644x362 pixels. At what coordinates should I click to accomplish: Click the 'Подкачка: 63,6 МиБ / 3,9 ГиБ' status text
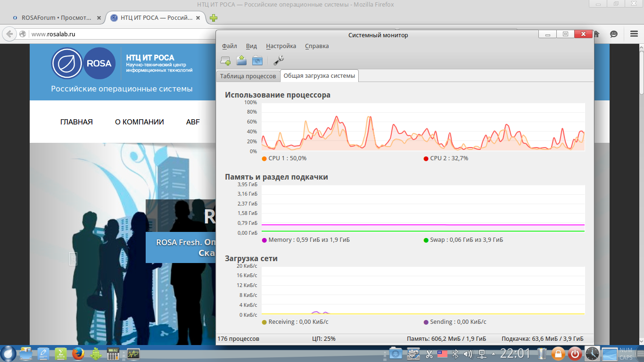(x=543, y=339)
